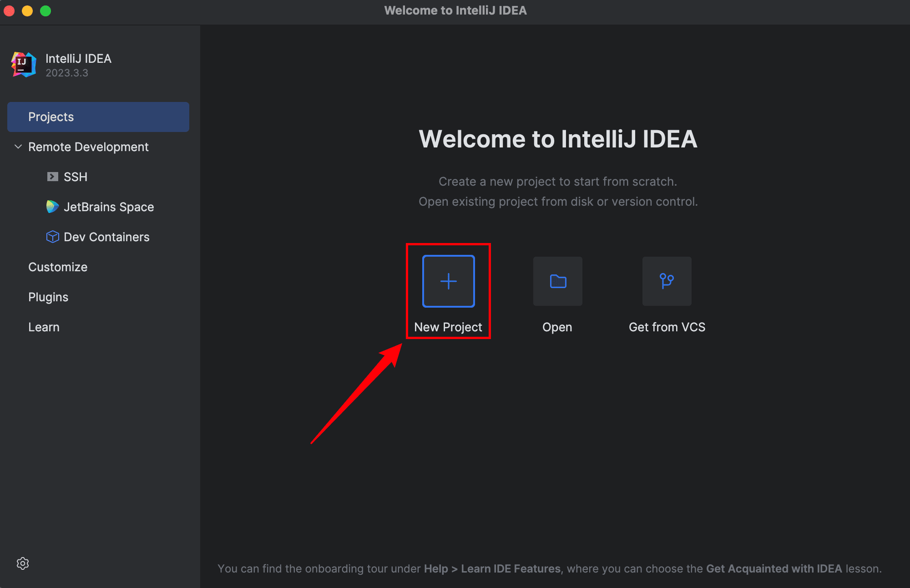Open the Plugins tab

[x=48, y=297]
